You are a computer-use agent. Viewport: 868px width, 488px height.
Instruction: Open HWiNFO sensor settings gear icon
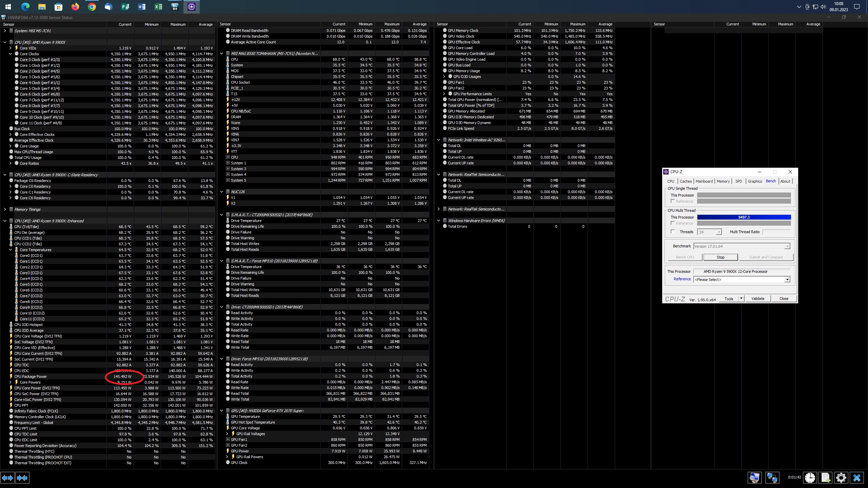[x=841, y=478]
